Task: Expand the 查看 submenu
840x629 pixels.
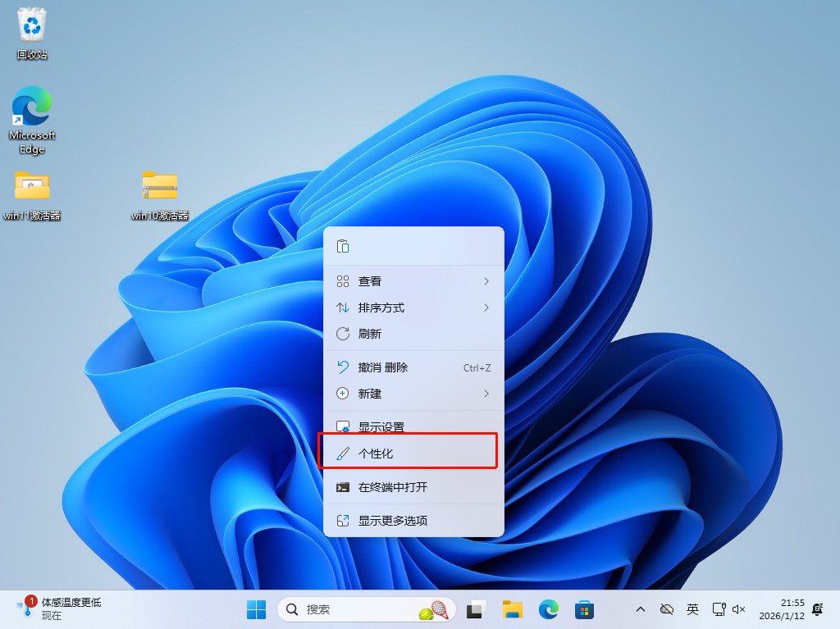Action: 413,281
